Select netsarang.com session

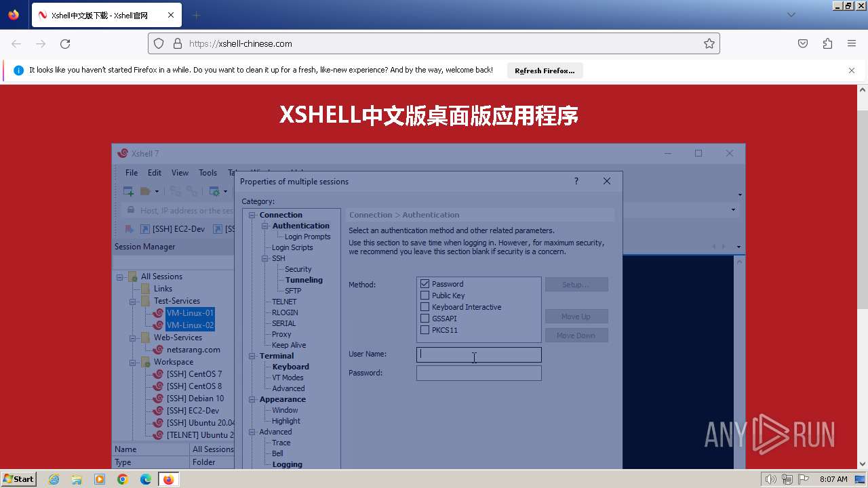193,350
